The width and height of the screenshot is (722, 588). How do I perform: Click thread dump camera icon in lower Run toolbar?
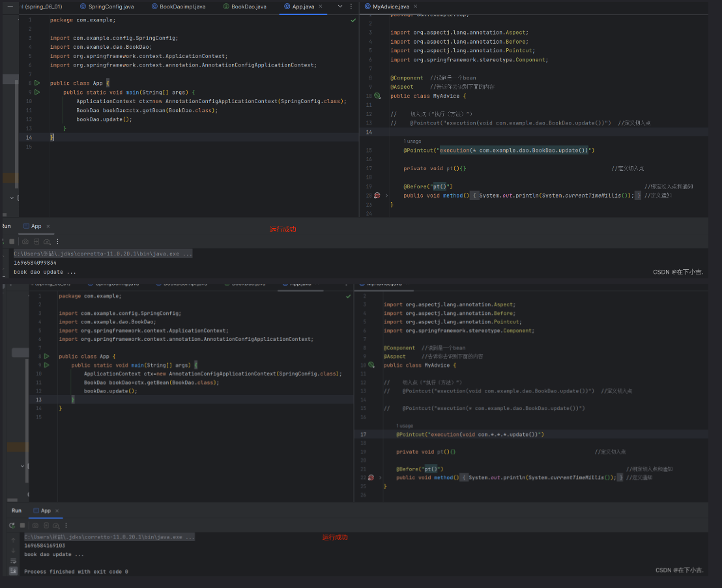[x=35, y=525]
